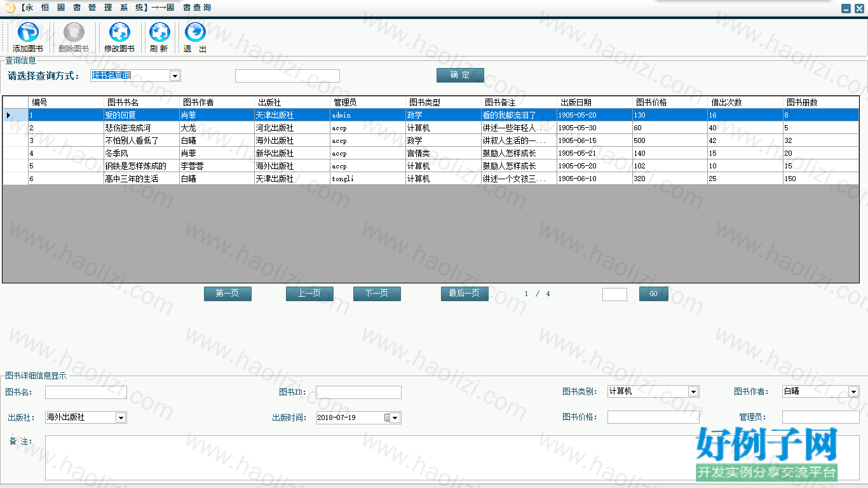Screen dimensions: 868x488
Task: Sort by 图书类型 column header
Action: pyautogui.click(x=444, y=102)
